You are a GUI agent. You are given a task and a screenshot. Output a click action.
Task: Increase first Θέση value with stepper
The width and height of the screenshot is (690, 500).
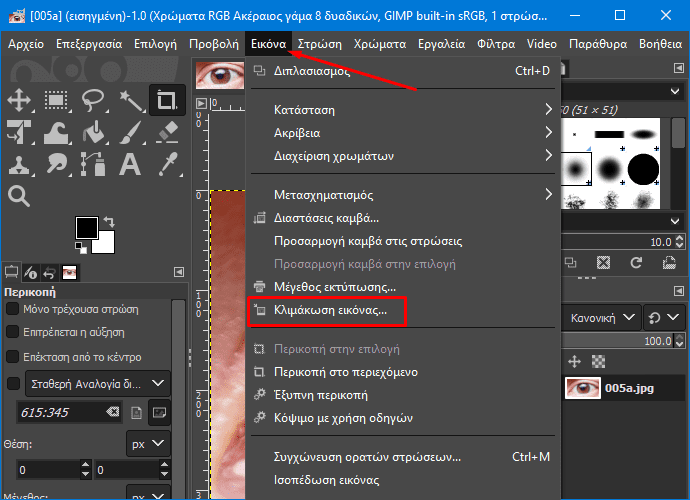pos(85,465)
